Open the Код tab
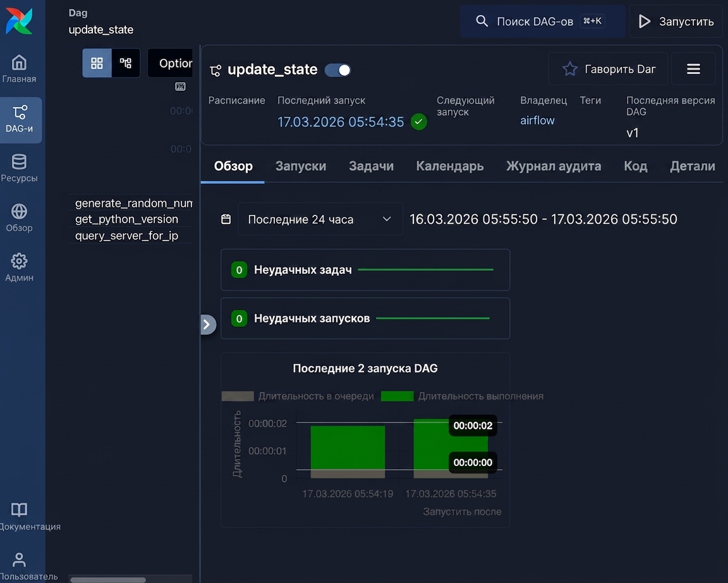 coord(636,166)
